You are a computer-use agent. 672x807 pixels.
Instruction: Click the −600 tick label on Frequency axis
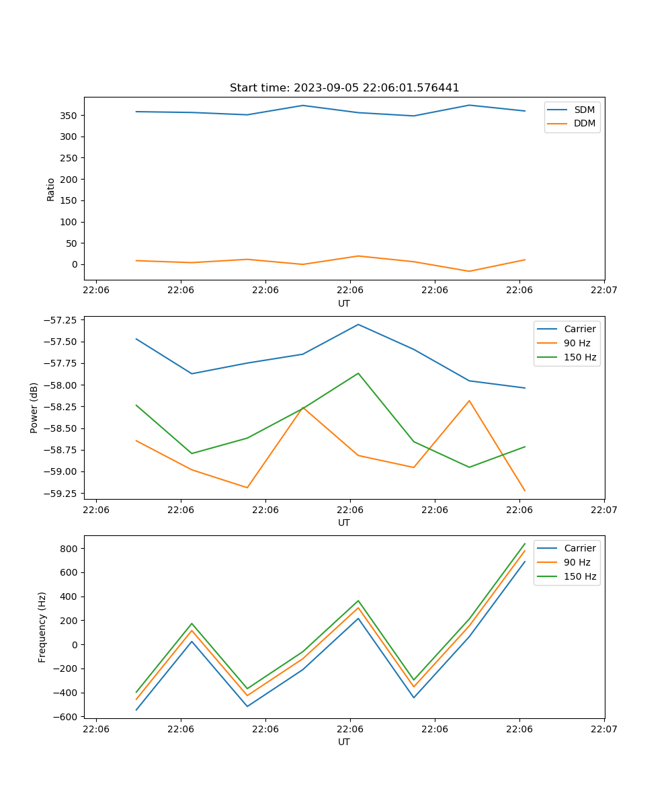[x=67, y=717]
